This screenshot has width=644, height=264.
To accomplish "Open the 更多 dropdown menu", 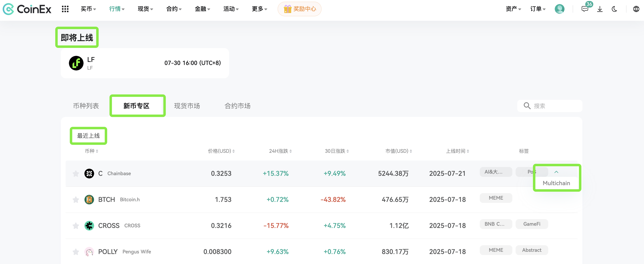I will click(x=259, y=9).
